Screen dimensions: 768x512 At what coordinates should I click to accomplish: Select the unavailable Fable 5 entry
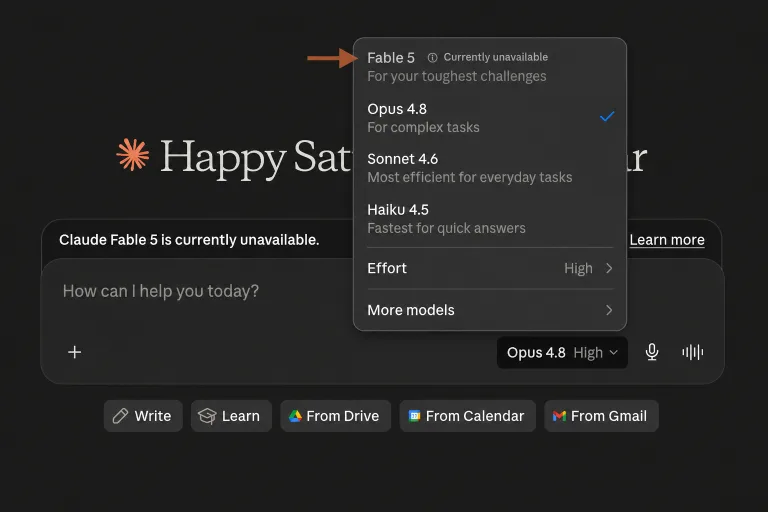click(x=490, y=67)
